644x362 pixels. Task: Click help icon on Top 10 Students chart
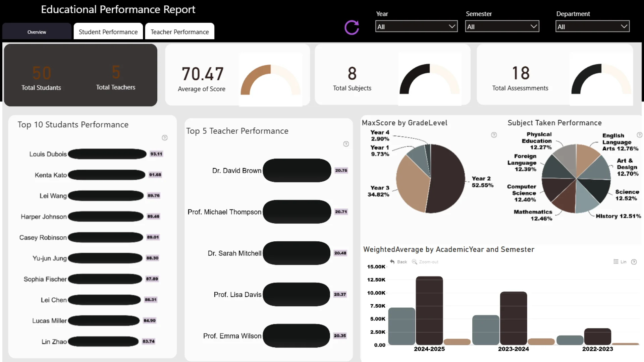coord(165,138)
